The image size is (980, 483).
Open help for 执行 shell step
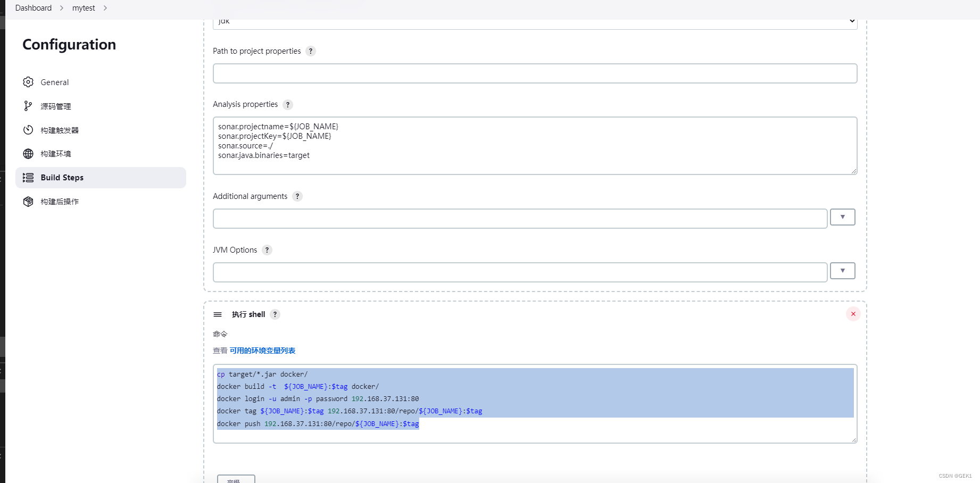coord(275,314)
